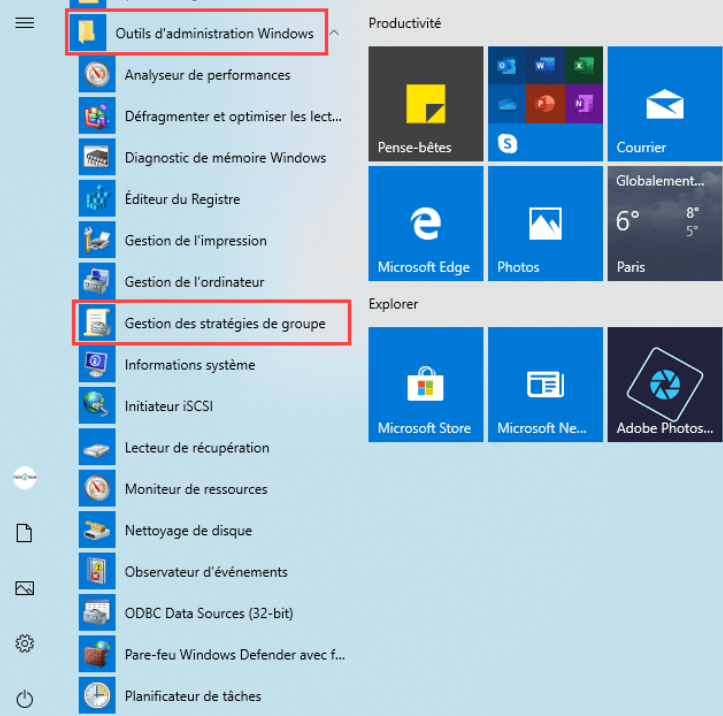Open Défragmenter et optimiser les lecteurs icon

click(97, 116)
